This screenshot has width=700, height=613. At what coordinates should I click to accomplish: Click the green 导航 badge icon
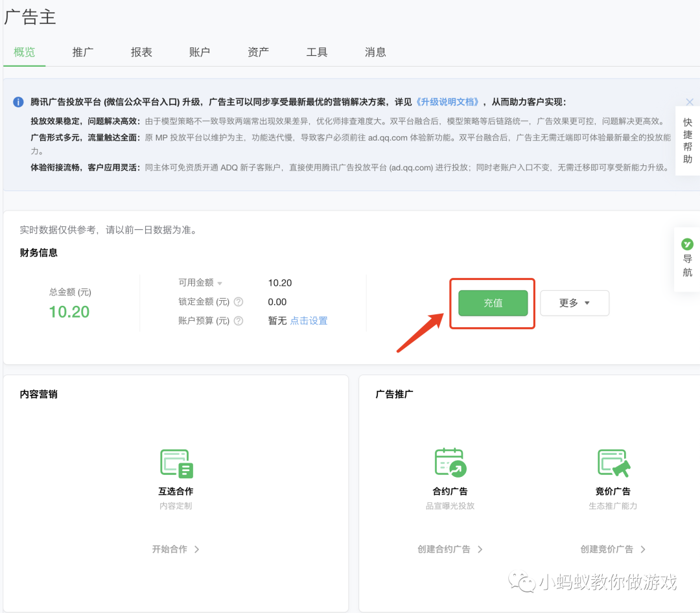(x=687, y=244)
